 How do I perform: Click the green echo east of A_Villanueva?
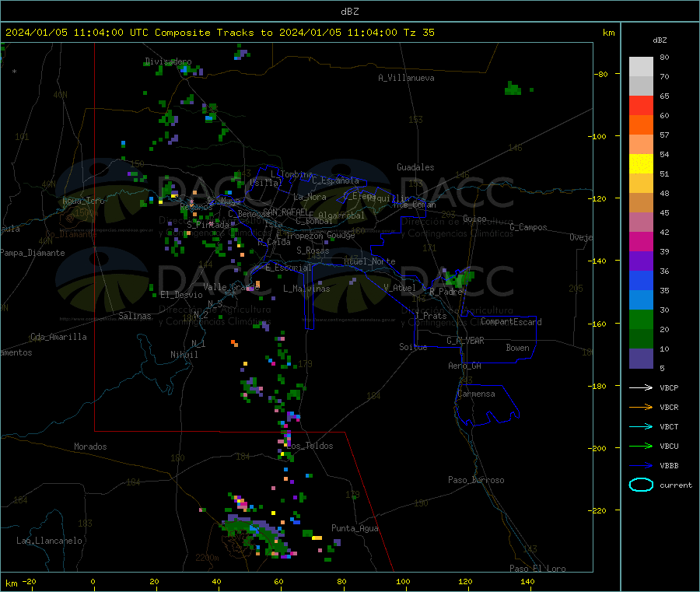tap(513, 89)
